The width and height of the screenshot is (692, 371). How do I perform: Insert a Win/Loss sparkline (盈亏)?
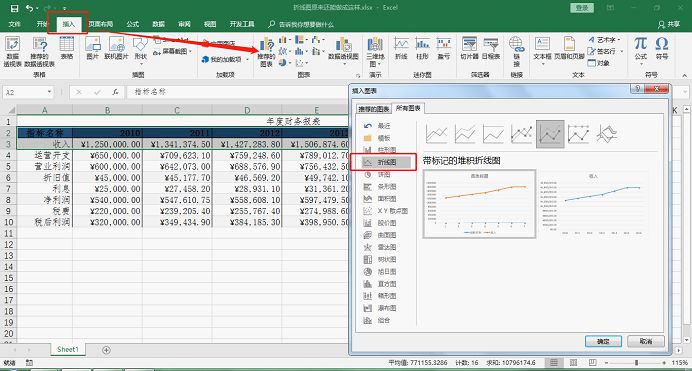point(444,48)
